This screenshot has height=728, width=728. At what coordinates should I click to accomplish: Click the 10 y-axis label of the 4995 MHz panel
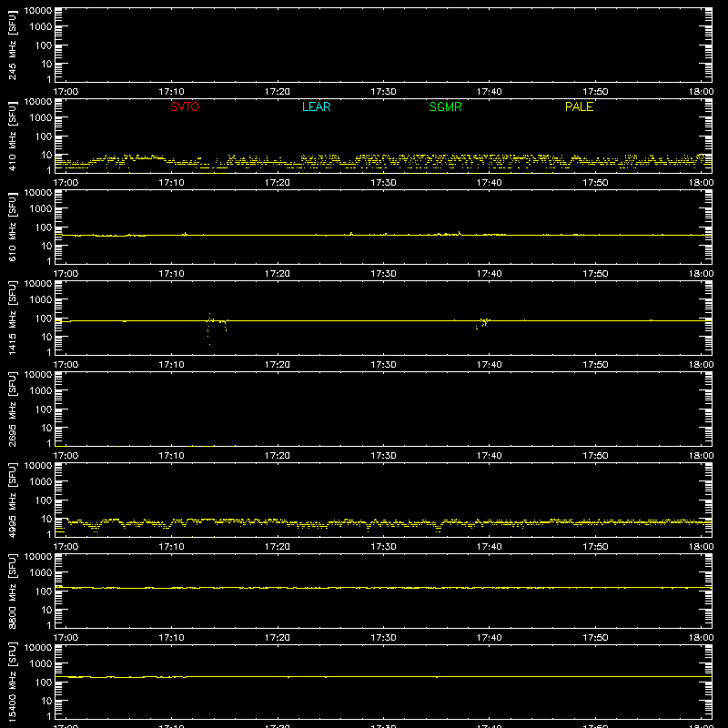(46, 519)
